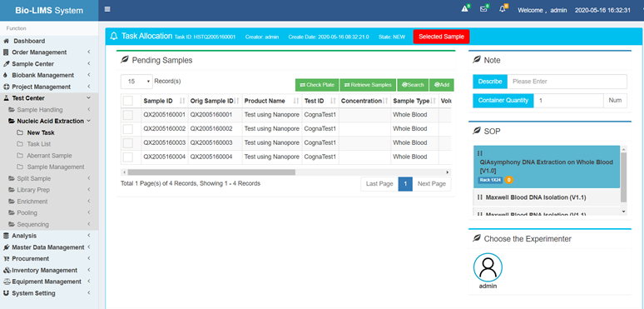644x309 pixels.
Task: Click the Biobank Management droplet icon
Action: (x=5, y=75)
